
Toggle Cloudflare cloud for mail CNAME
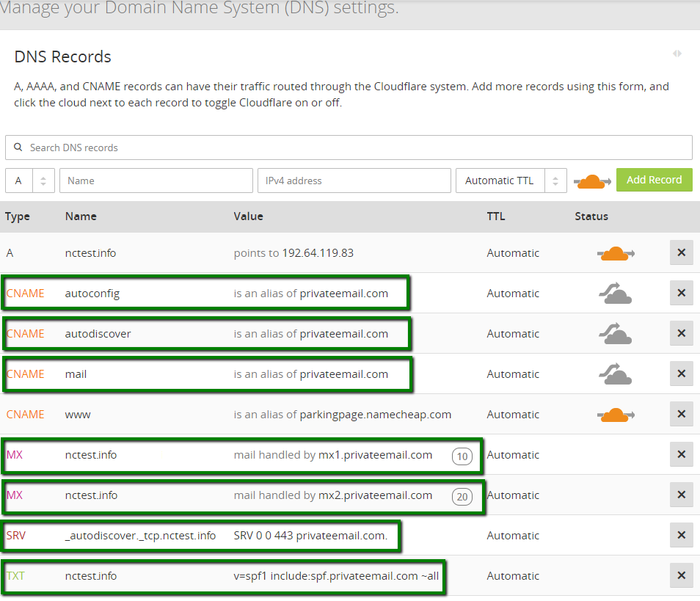tap(615, 374)
